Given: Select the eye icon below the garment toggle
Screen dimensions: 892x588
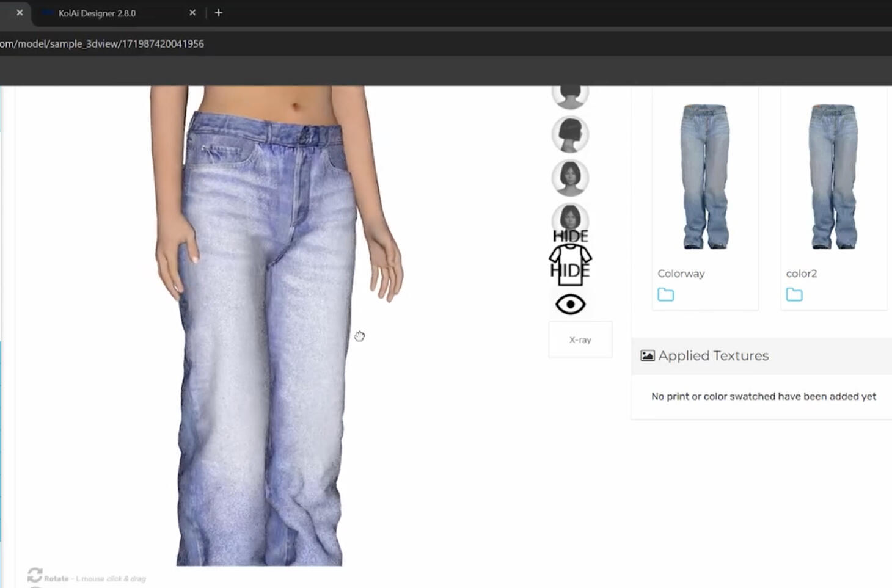Looking at the screenshot, I should tap(570, 303).
